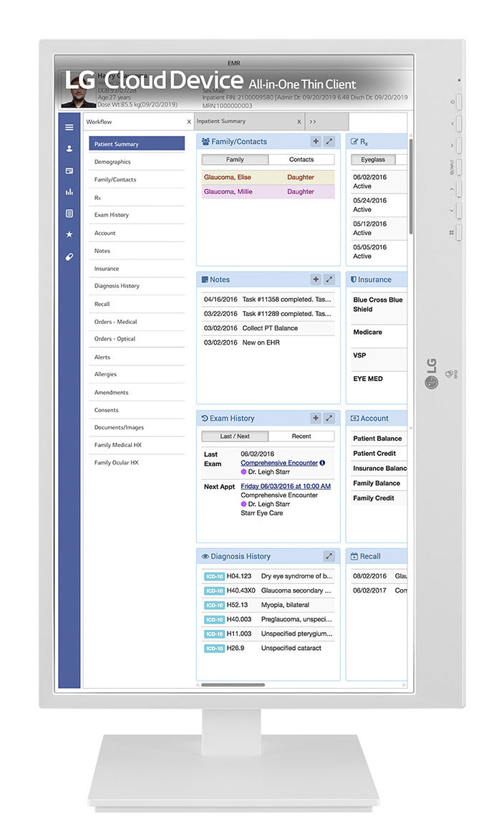
Task: Open the 03/02/2016 Collect PT Balance note
Action: (x=268, y=328)
